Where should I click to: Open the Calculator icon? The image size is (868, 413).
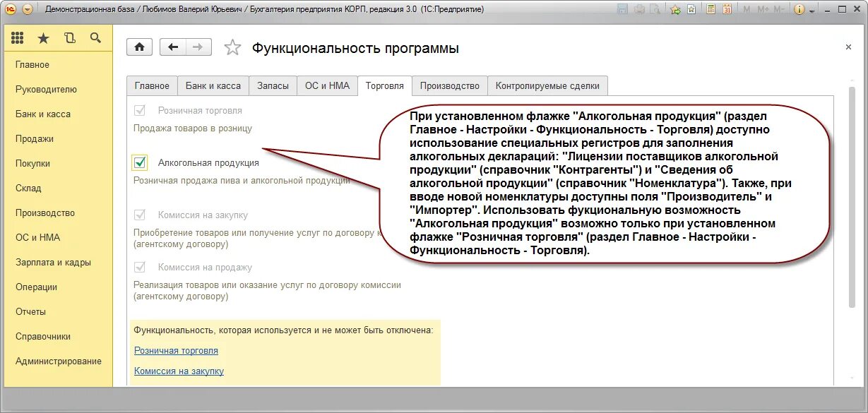[x=711, y=9]
